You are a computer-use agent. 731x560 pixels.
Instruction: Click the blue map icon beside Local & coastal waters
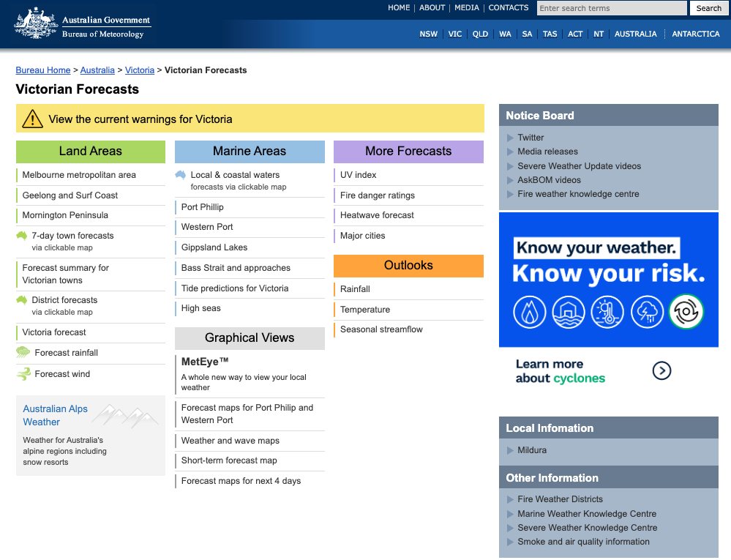(x=181, y=175)
